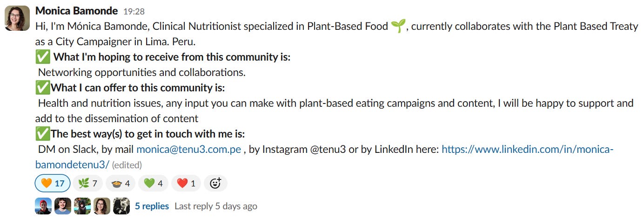
Task: Open Monica Bamonde's profile picture
Action: pos(17,20)
